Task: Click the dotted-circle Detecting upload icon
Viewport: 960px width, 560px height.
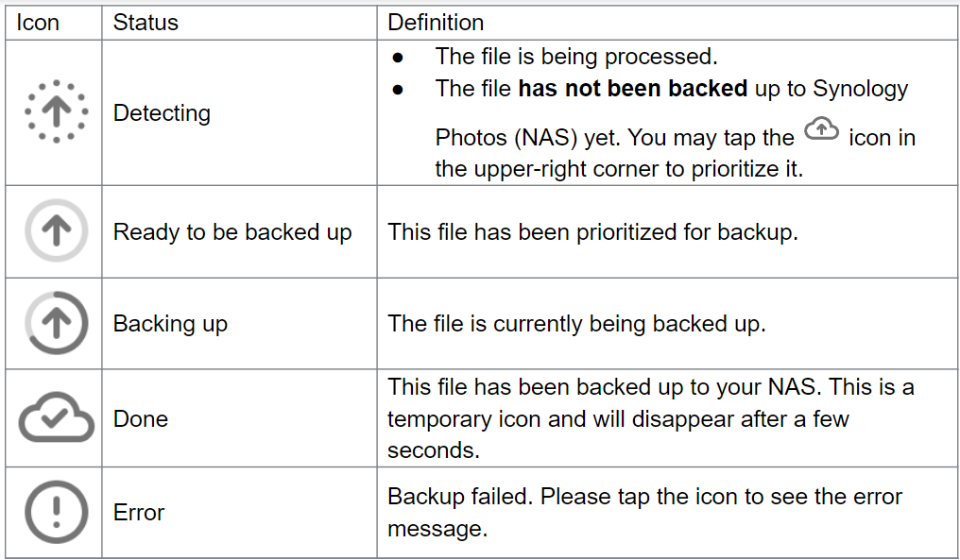Action: [56, 112]
